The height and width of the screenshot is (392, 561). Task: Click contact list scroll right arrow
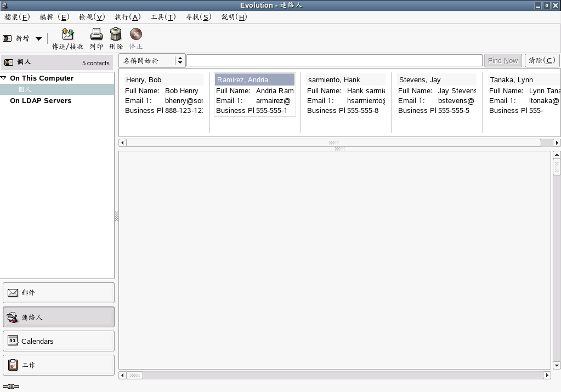(x=557, y=143)
